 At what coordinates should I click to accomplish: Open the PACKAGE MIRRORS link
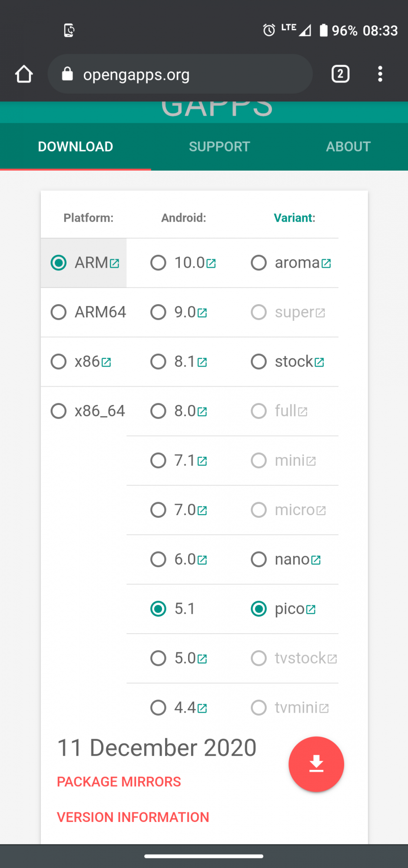[119, 782]
